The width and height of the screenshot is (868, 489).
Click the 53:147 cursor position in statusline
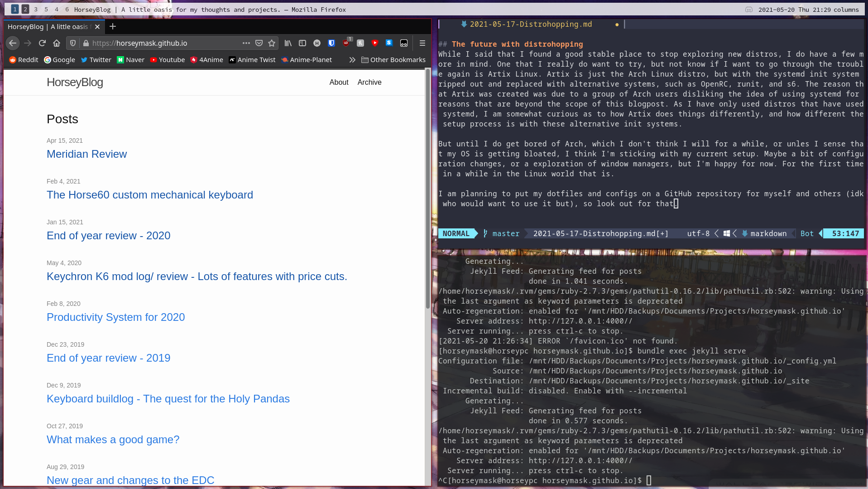[845, 233]
